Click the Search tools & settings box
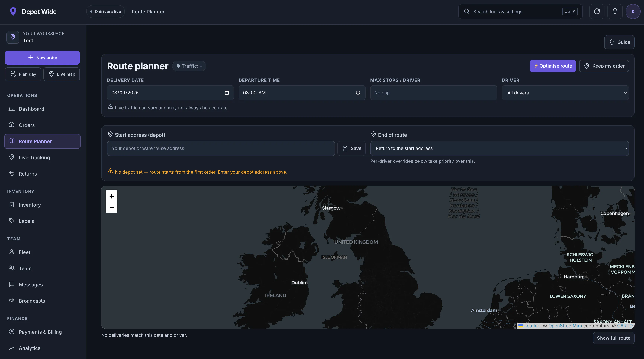This screenshot has height=359, width=644. (520, 12)
